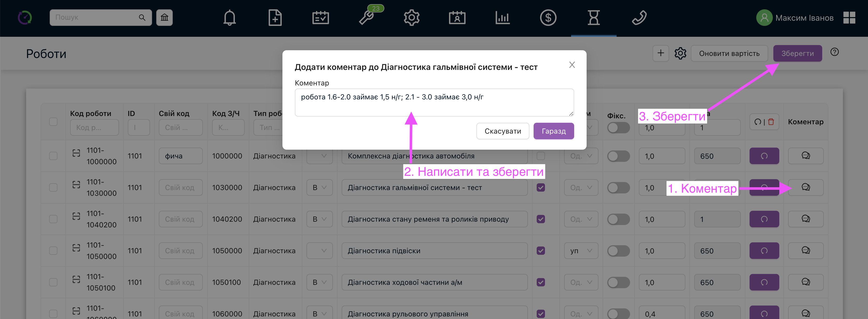Close the comment dialog with X
The width and height of the screenshot is (868, 319).
[x=572, y=65]
